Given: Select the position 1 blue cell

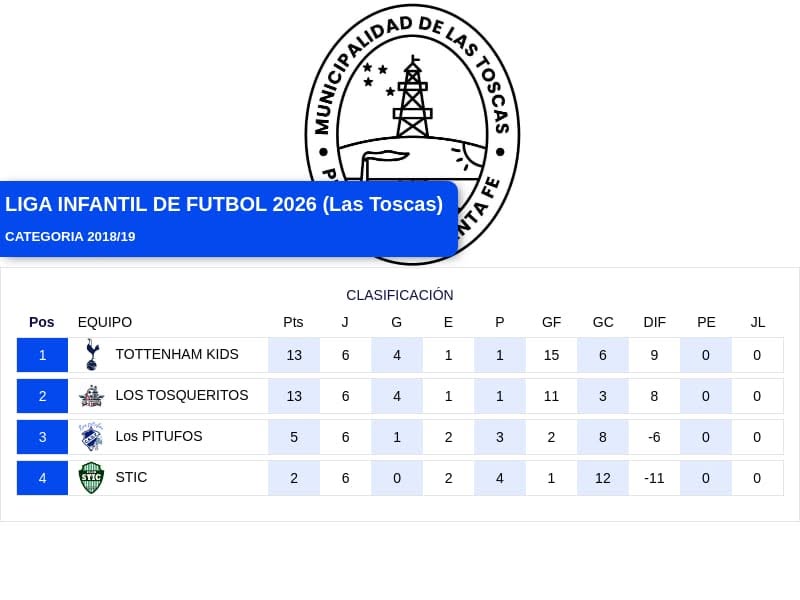Looking at the screenshot, I should tap(42, 355).
